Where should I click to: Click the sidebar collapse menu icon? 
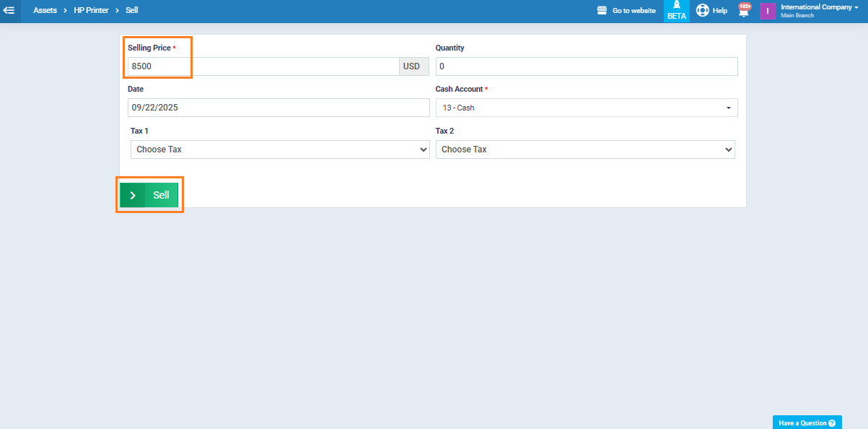[x=9, y=10]
